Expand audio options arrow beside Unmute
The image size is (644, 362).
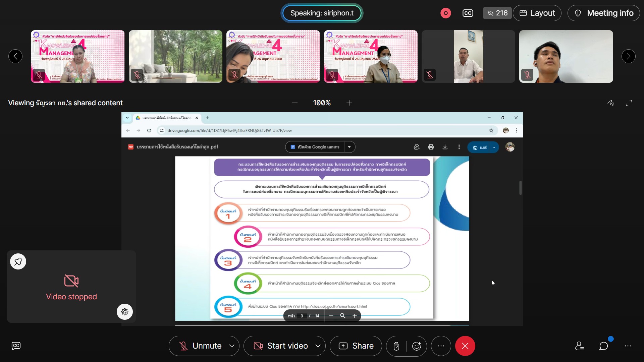click(x=232, y=346)
